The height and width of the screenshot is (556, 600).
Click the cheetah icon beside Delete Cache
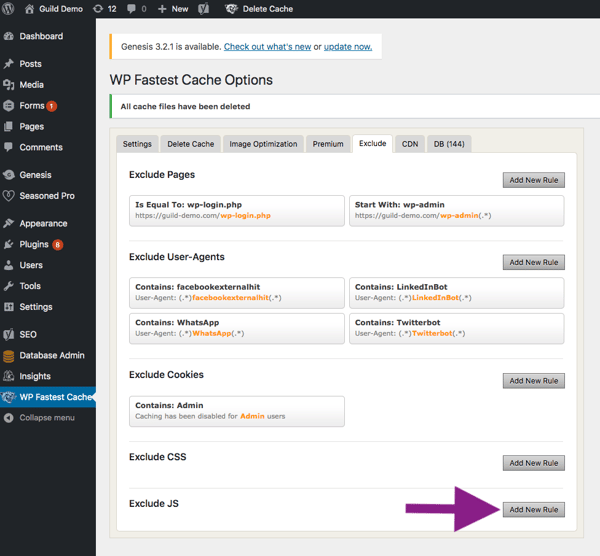coord(231,9)
